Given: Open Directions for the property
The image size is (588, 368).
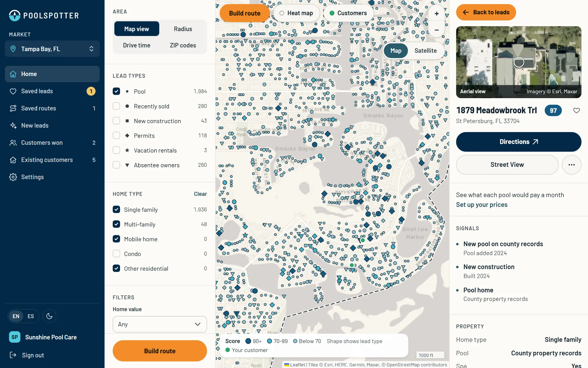Looking at the screenshot, I should coord(519,142).
